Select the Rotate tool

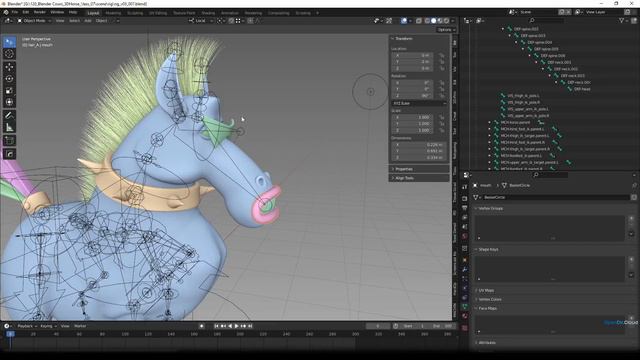(x=9, y=78)
